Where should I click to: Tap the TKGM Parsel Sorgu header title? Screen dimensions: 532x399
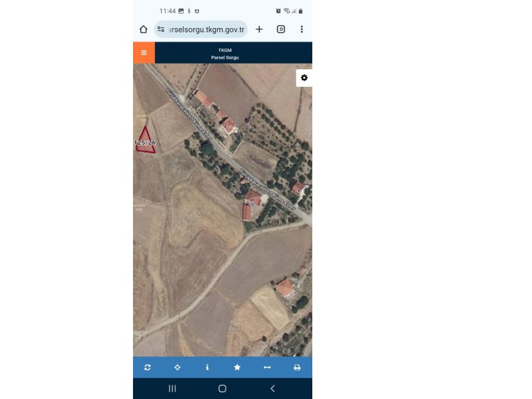point(225,53)
